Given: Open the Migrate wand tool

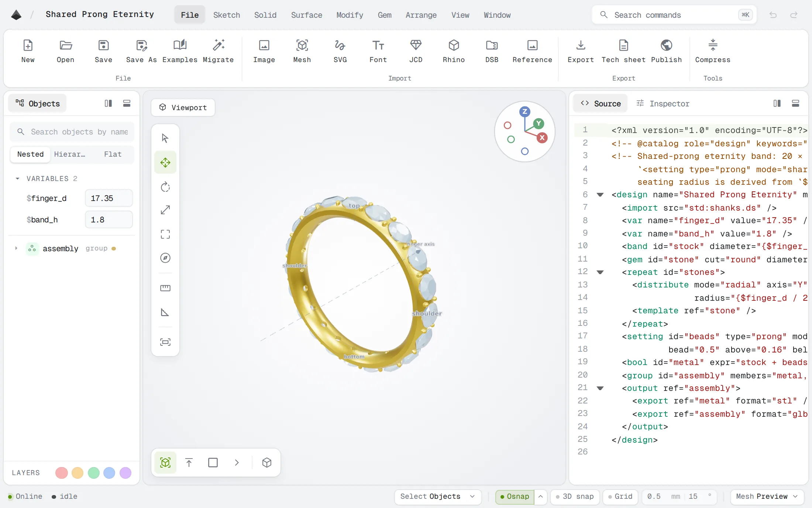Looking at the screenshot, I should tap(218, 51).
